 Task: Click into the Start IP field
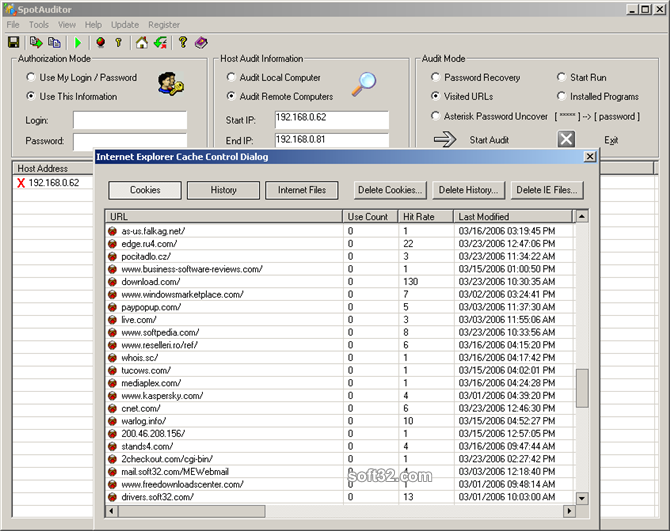[x=332, y=120]
